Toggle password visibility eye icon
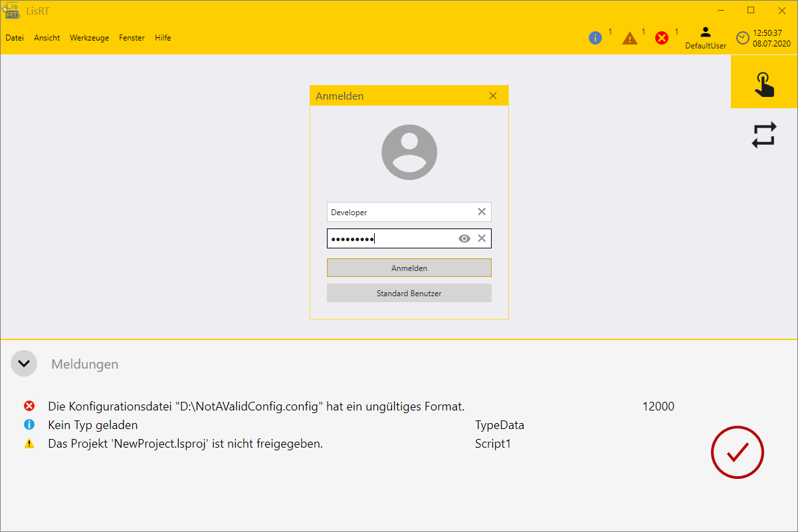The width and height of the screenshot is (798, 532). (464, 238)
